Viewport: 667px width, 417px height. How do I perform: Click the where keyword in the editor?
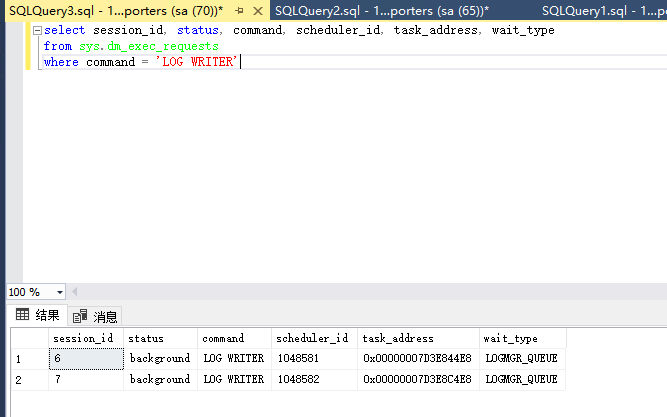[x=61, y=62]
